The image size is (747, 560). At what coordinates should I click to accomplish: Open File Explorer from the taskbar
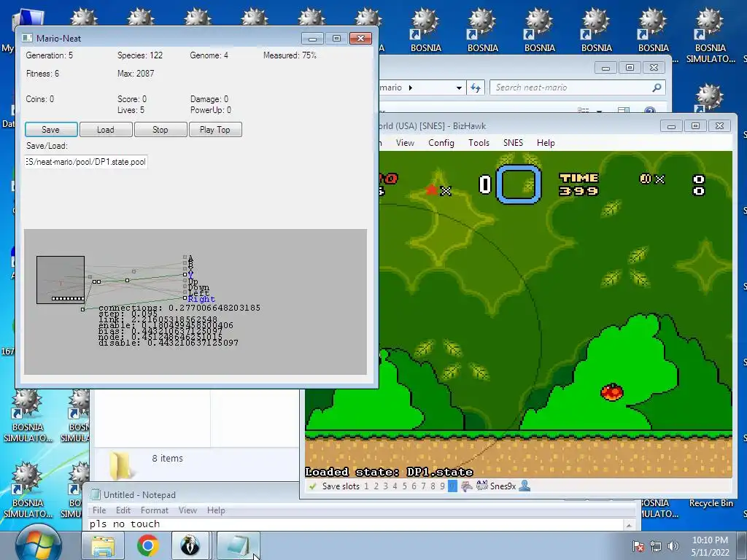click(x=103, y=545)
